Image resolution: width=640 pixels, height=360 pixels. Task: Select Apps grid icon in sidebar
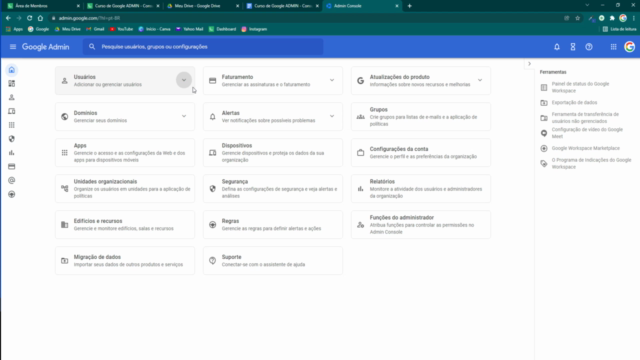pos(11,125)
